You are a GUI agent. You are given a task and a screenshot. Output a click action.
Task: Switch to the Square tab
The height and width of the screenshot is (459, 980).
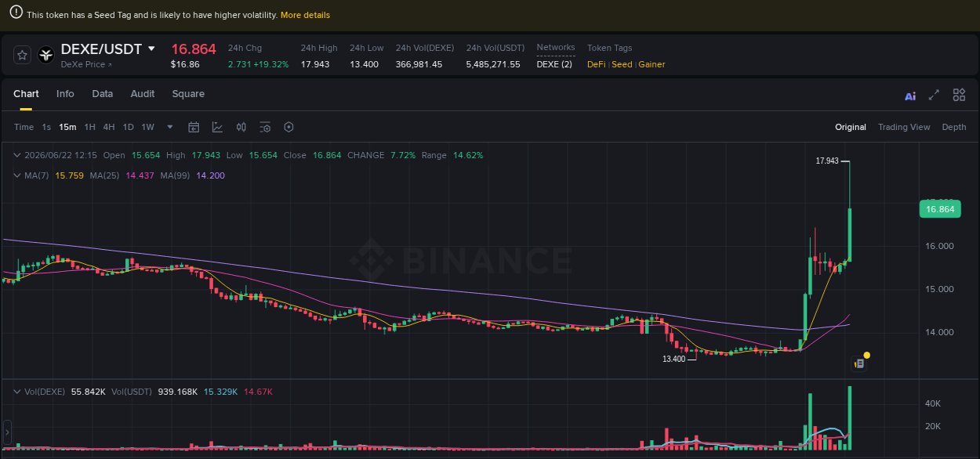pos(188,94)
